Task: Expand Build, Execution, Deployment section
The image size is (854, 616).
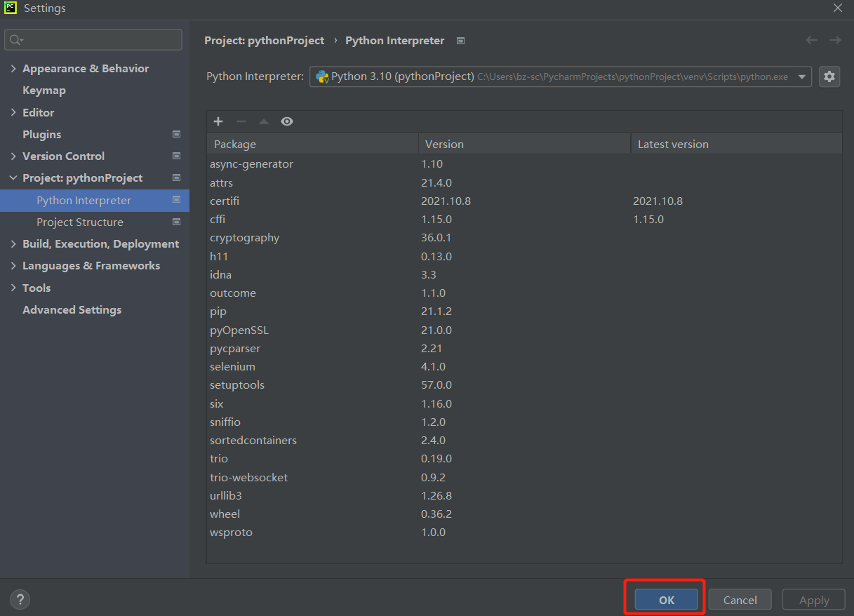Action: (x=13, y=243)
